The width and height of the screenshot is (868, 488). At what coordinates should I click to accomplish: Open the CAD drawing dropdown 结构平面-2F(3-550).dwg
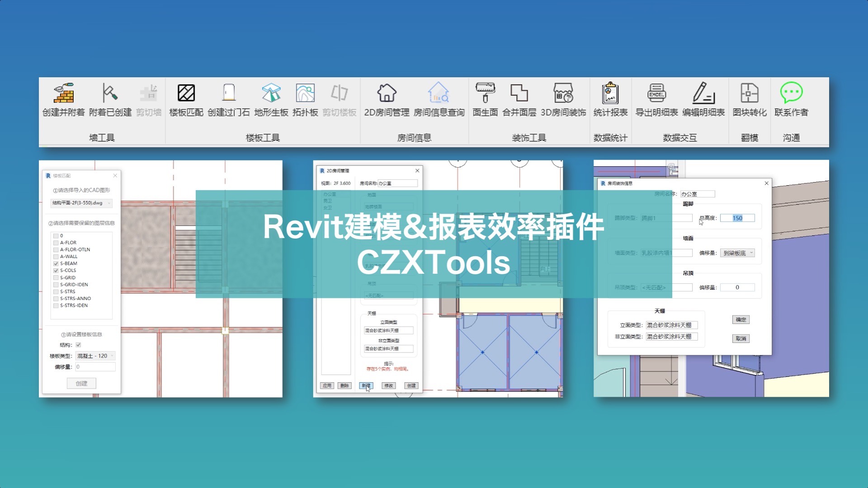pos(80,203)
